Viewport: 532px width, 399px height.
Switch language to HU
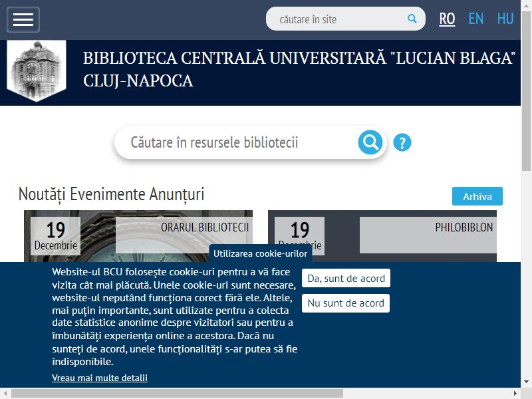[505, 19]
